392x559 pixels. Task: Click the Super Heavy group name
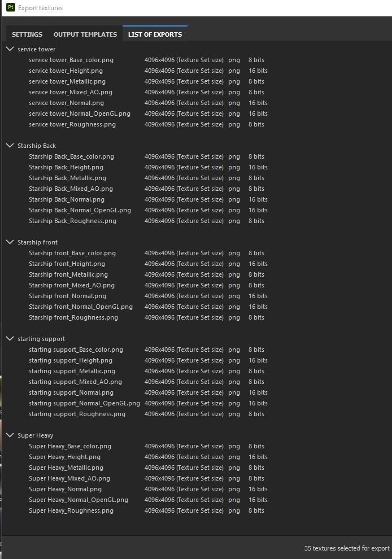(35, 435)
